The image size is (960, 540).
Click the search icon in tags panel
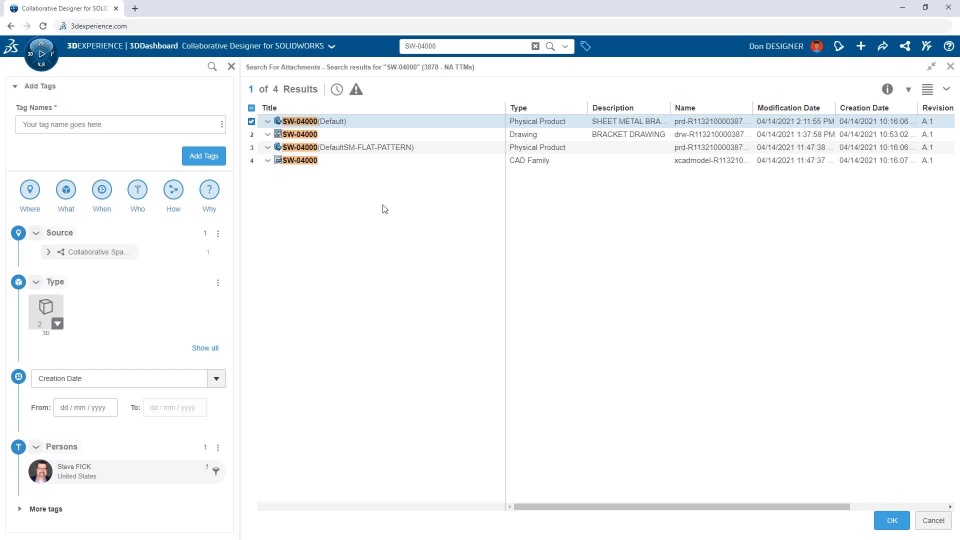point(212,66)
